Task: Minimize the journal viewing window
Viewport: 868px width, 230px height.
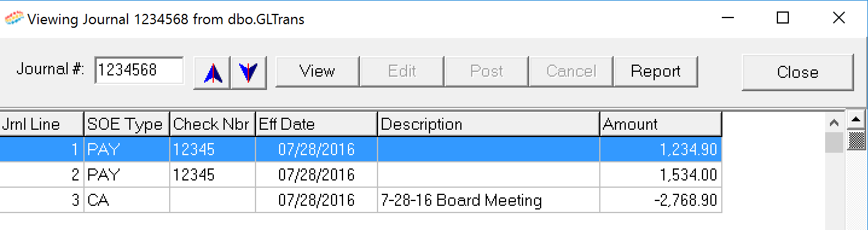Action: click(727, 18)
